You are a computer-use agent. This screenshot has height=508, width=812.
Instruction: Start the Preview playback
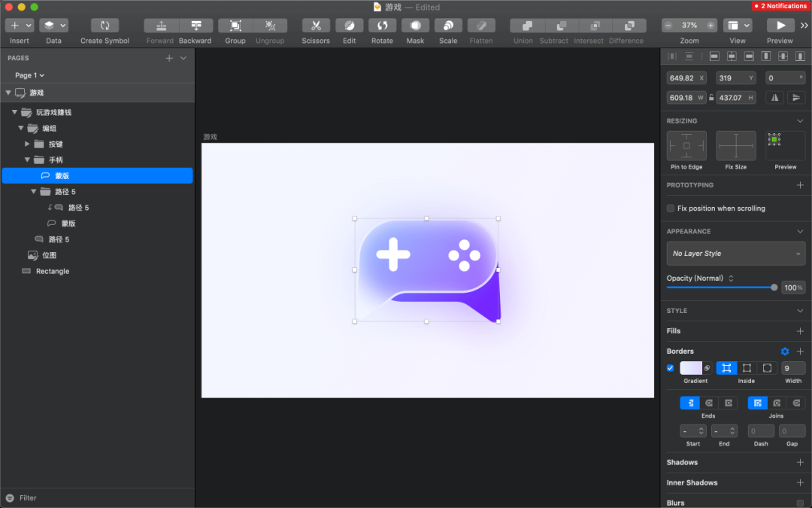(x=780, y=26)
